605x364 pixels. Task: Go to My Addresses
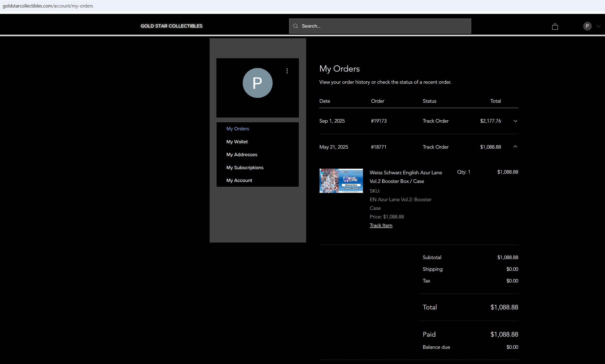(x=242, y=155)
